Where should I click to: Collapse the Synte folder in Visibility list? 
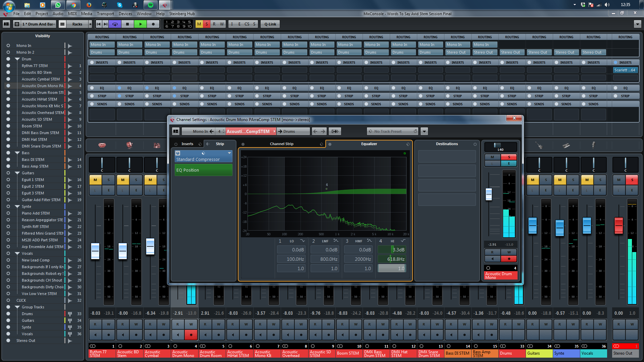click(x=17, y=206)
